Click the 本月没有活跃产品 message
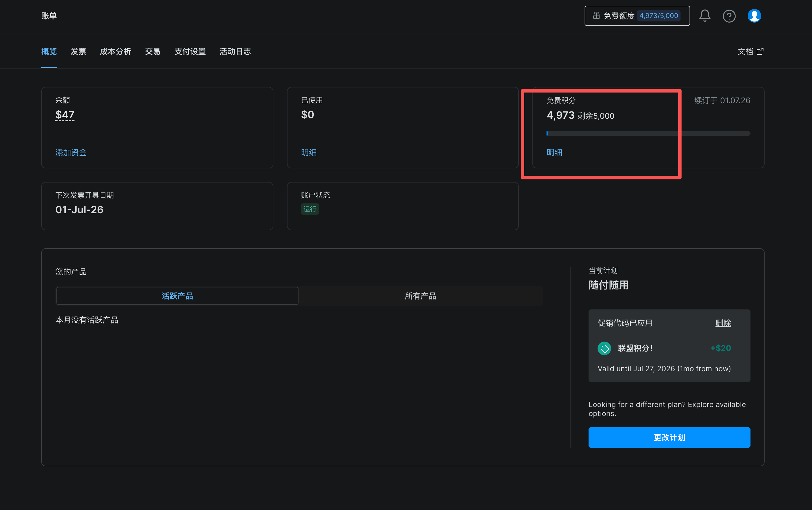 click(x=87, y=320)
